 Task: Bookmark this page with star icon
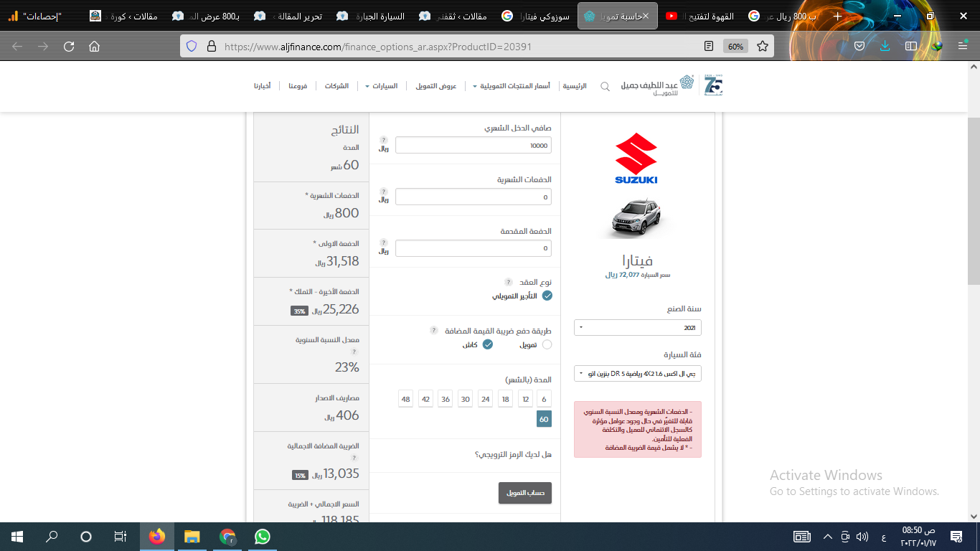click(763, 46)
